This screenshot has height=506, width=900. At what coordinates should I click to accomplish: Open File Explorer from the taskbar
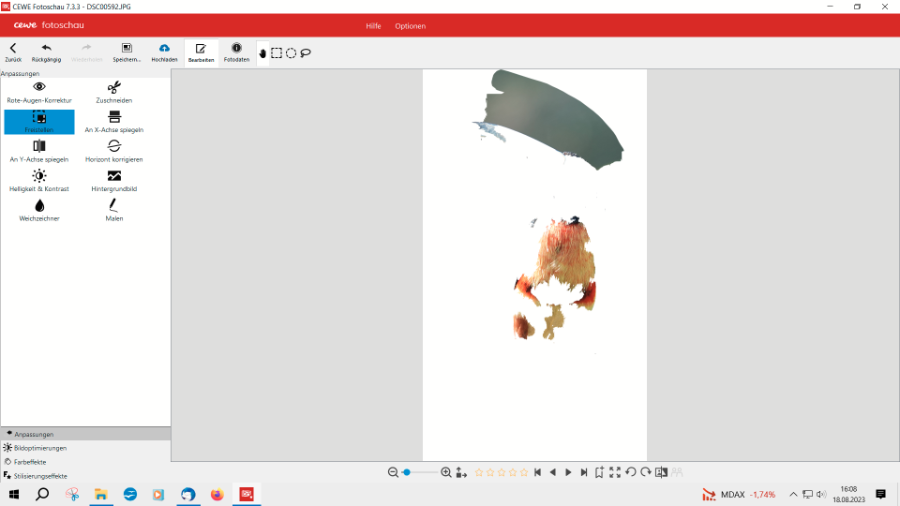(101, 494)
